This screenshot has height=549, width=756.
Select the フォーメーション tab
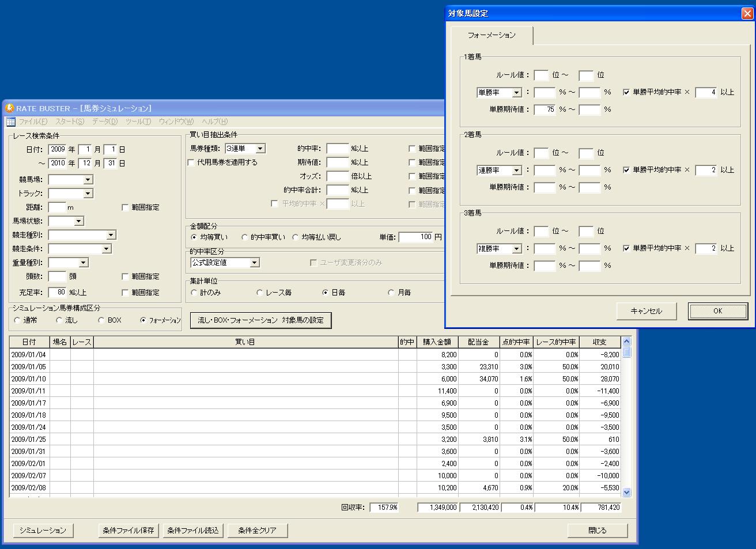click(492, 35)
